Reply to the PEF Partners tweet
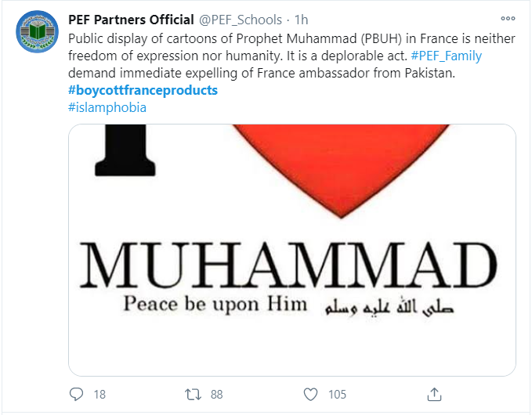 click(76, 394)
